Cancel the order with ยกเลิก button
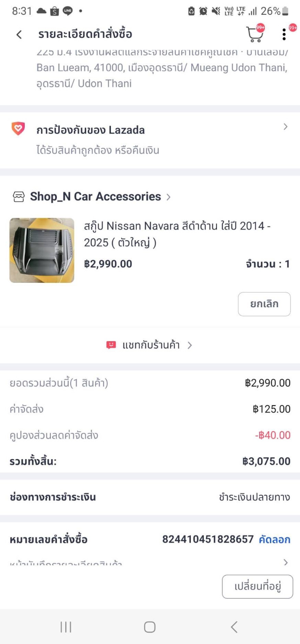Viewport: 300px width, 644px height. point(264,304)
